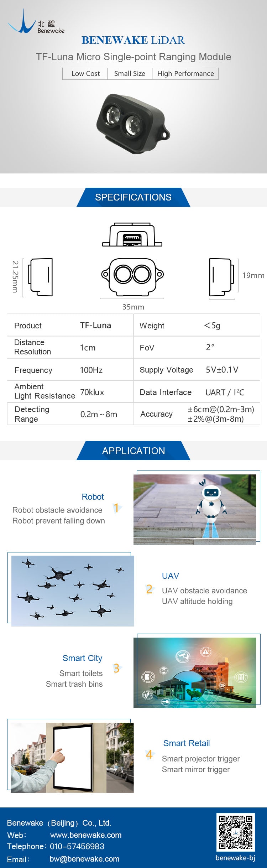Click Smart projector trigger text
267x868 pixels.
point(201,759)
